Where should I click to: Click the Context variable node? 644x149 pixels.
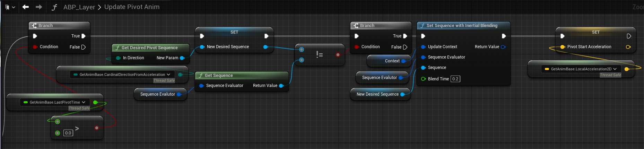point(392,61)
